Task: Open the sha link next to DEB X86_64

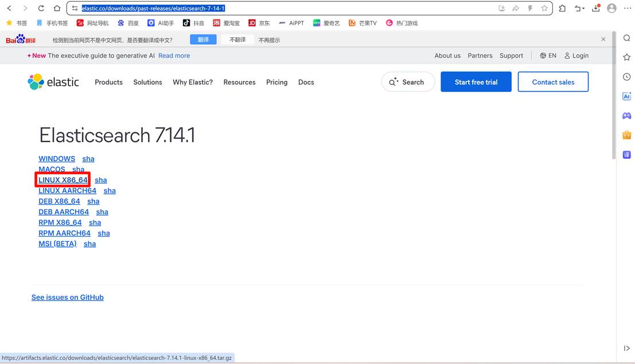Action: 93,201
